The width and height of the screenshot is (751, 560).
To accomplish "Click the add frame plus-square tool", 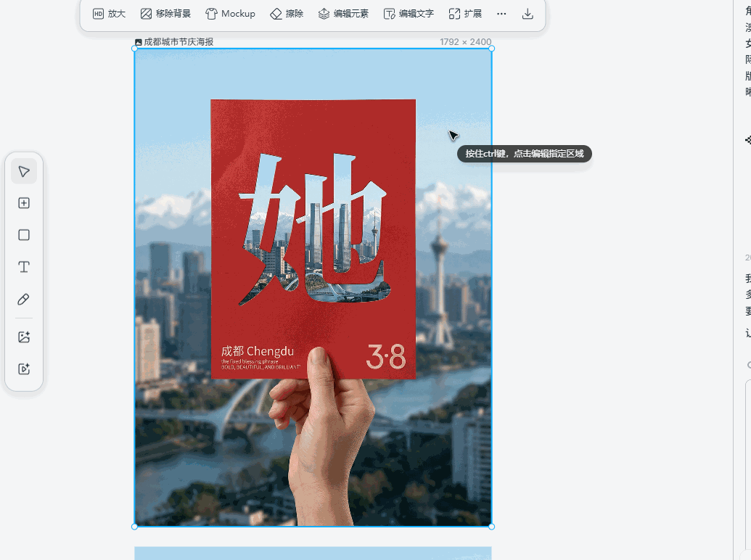I will (24, 203).
